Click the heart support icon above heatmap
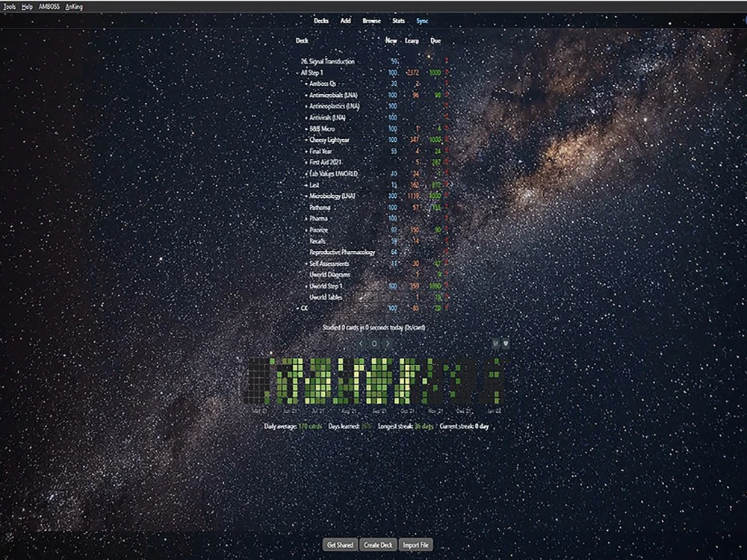The width and height of the screenshot is (747, 560). [506, 343]
